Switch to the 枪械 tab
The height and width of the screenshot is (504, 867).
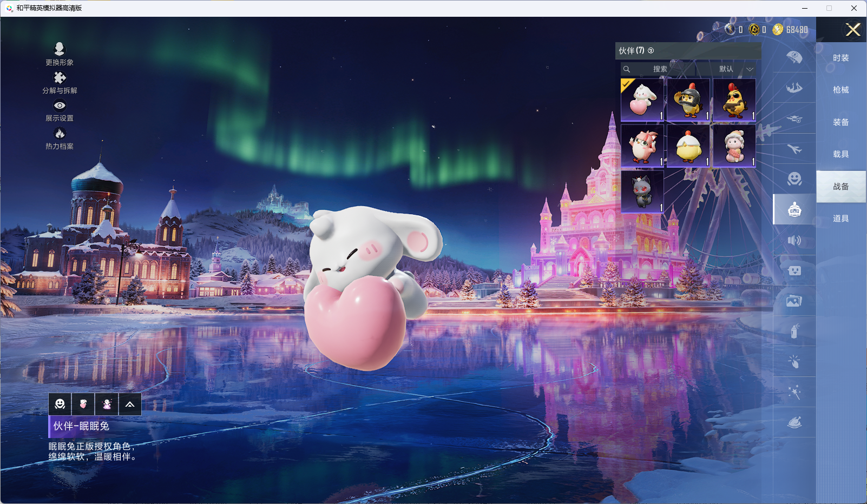(x=840, y=90)
